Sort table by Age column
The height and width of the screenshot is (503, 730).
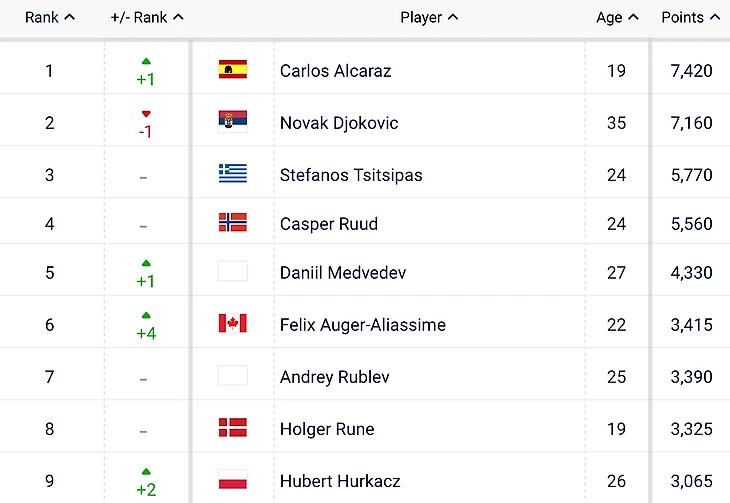click(x=616, y=17)
